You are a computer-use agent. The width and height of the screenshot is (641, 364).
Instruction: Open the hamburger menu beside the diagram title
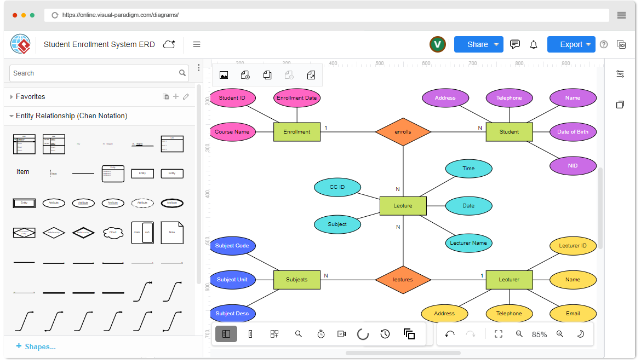(196, 44)
